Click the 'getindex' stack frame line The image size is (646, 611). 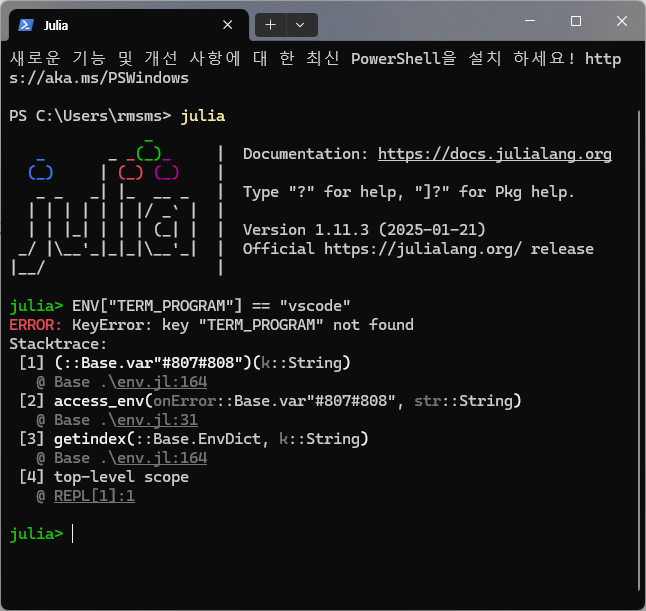[x=194, y=439]
